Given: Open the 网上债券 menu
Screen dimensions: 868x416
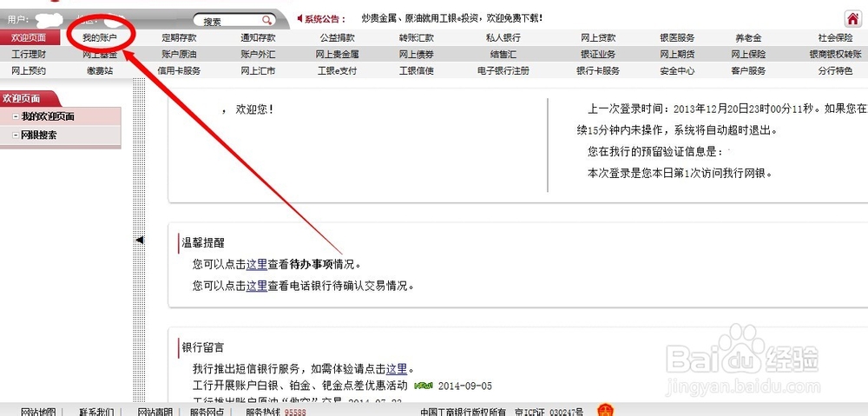Looking at the screenshot, I should 417,55.
